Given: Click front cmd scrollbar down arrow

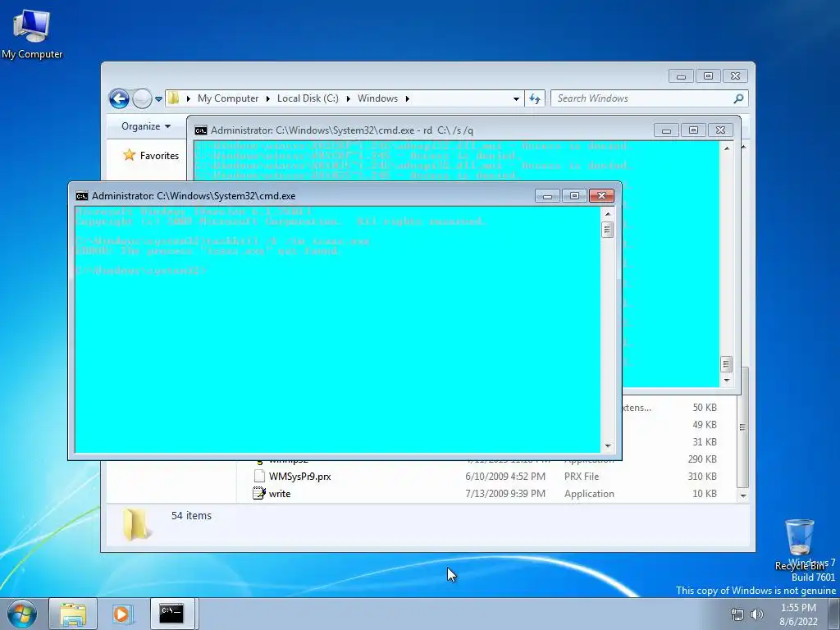Looking at the screenshot, I should pyautogui.click(x=608, y=445).
